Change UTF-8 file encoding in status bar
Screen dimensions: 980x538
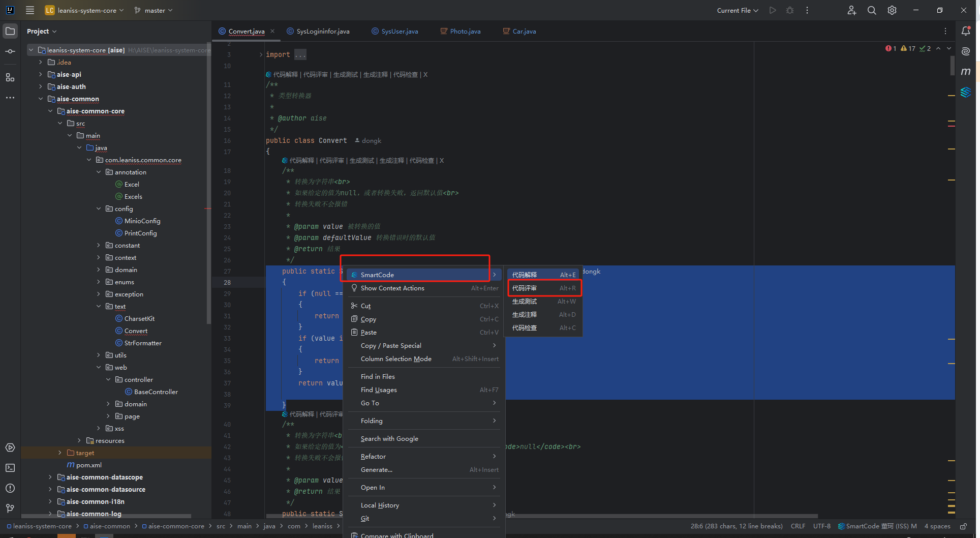point(821,526)
